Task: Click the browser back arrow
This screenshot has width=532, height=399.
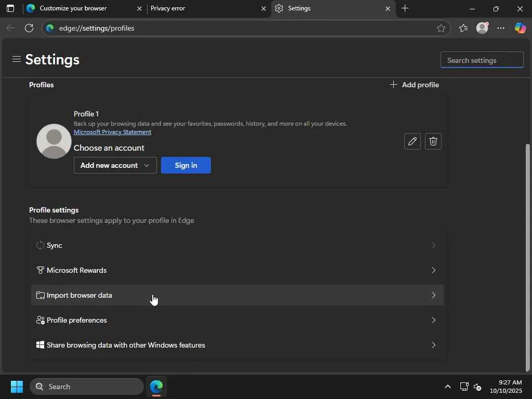Action: pos(10,28)
